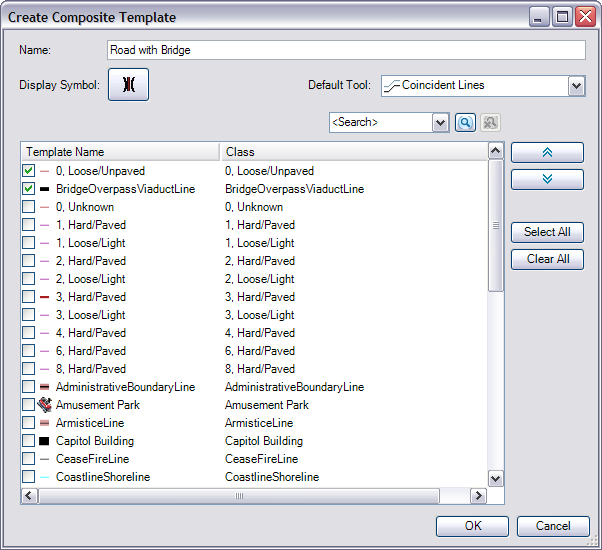Move selected template up with double-up arrow
This screenshot has height=550, width=602.
(547, 153)
